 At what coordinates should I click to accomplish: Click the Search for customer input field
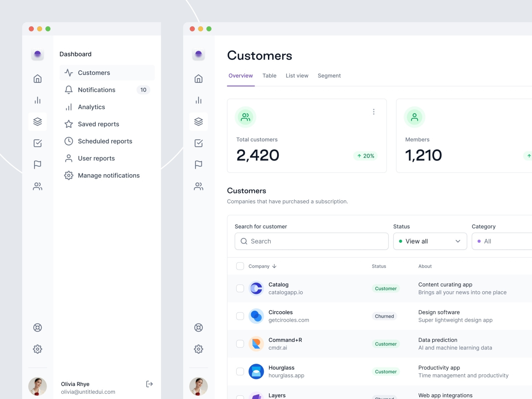tap(311, 241)
